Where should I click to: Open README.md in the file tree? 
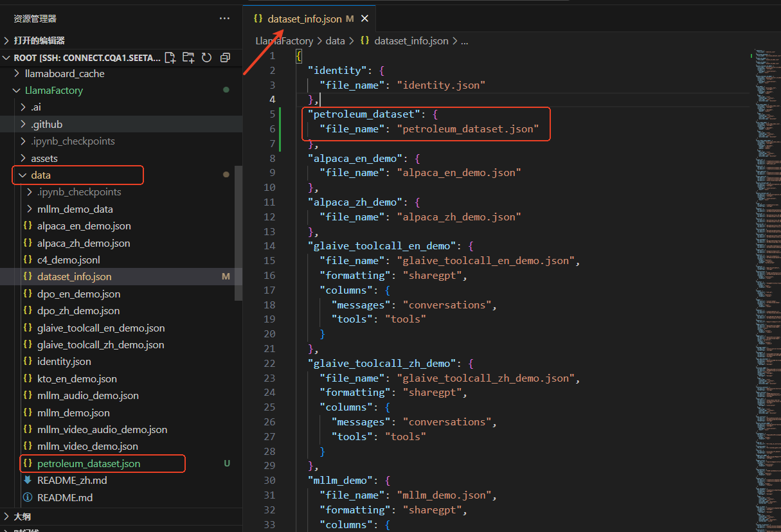pyautogui.click(x=65, y=497)
